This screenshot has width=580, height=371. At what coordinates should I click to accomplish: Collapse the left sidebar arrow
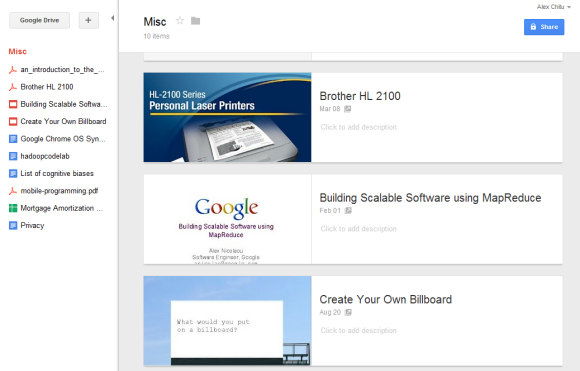pos(112,18)
